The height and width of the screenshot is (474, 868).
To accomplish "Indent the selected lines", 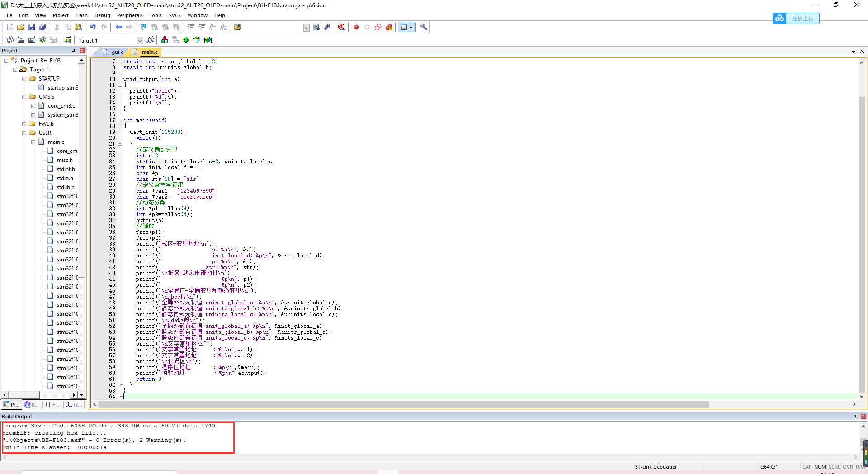I will 191,27.
